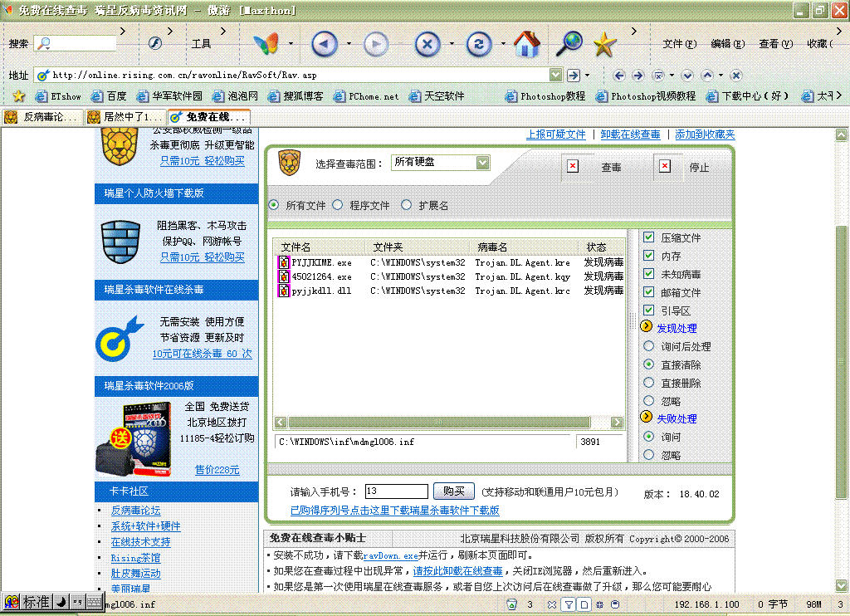Viewport: 850px width, 616px height.
Task: Select the 扩展名 radio button
Action: click(x=406, y=204)
